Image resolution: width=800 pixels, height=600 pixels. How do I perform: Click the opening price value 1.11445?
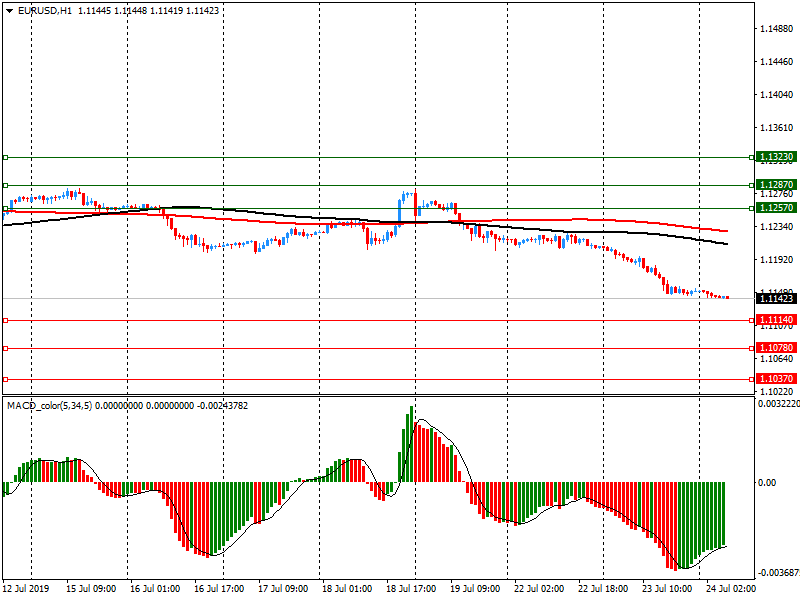coord(94,11)
